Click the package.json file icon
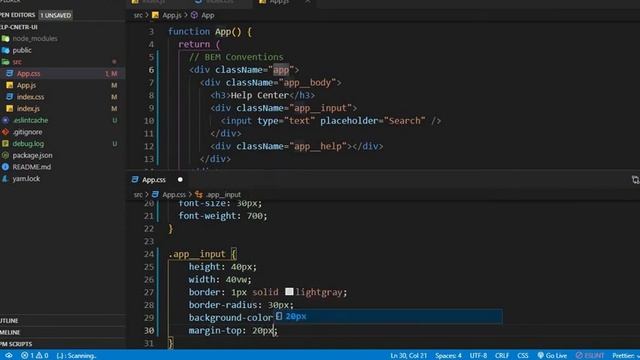Image resolution: width=640 pixels, height=360 pixels. pos(5,155)
